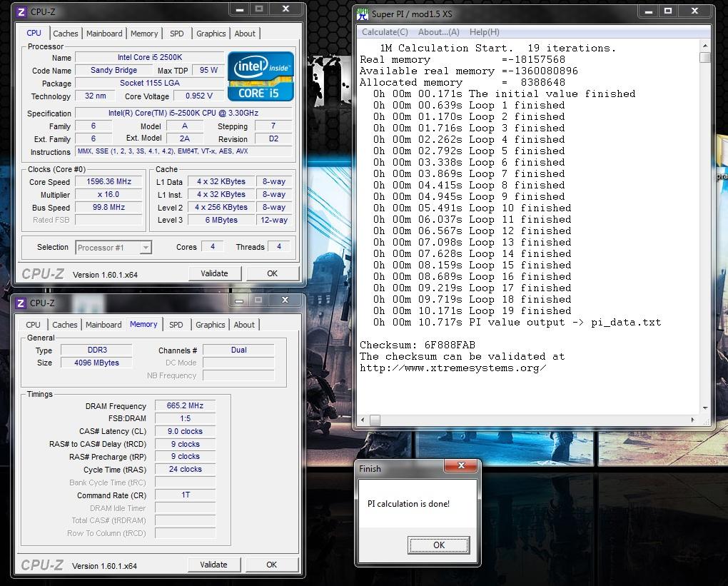Image resolution: width=728 pixels, height=586 pixels.
Task: Click the Cycle Time value 24 clocks
Action: 185,470
